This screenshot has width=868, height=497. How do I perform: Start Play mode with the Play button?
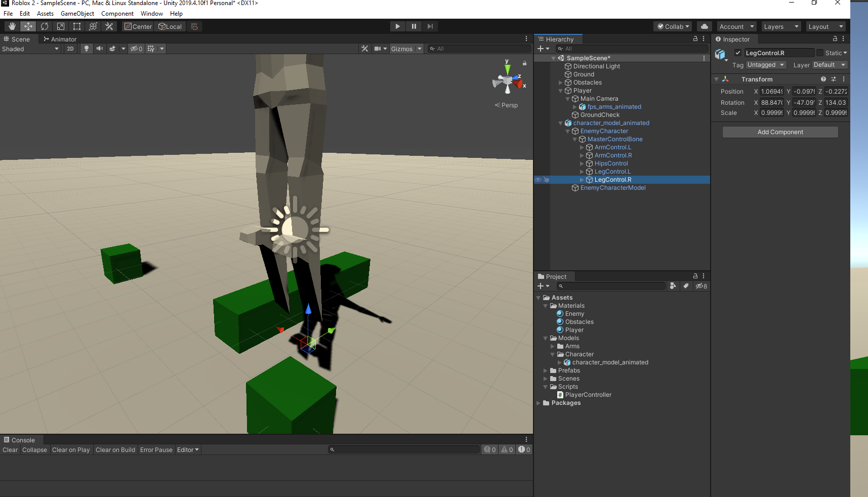pos(398,26)
